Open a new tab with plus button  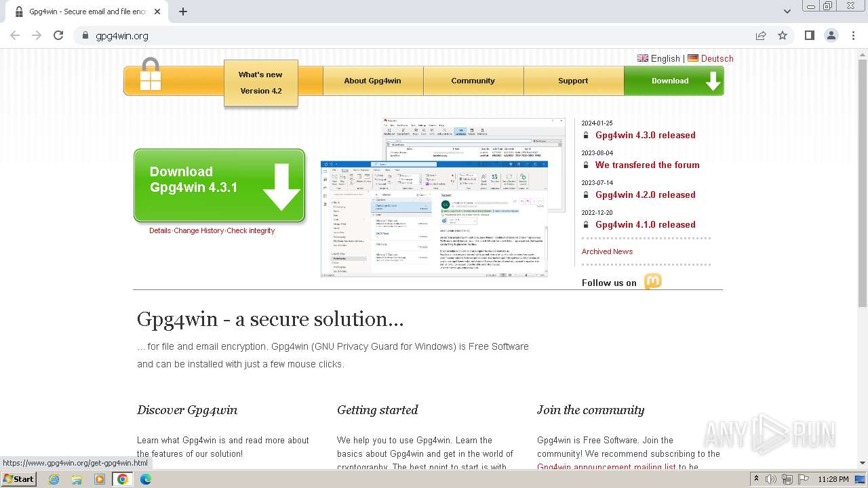click(183, 12)
